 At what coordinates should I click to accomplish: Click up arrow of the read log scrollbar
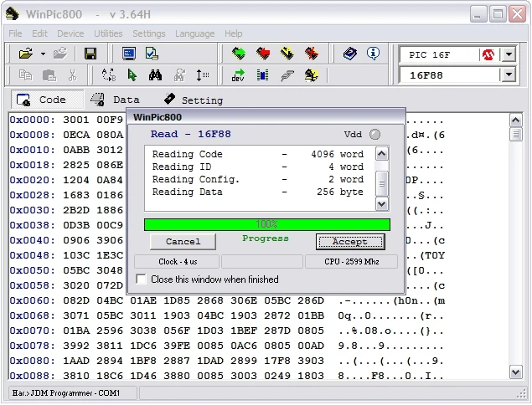coord(382,154)
